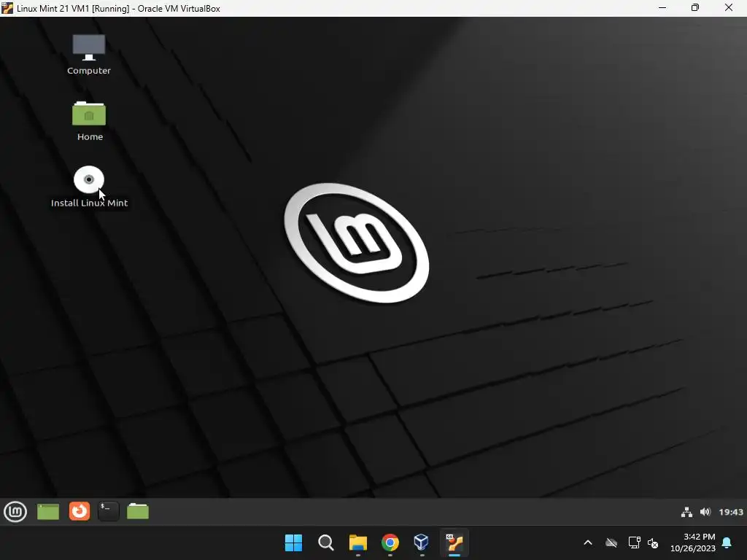This screenshot has width=747, height=560.
Task: Click the OneDrive cloud tray icon
Action: [611, 542]
